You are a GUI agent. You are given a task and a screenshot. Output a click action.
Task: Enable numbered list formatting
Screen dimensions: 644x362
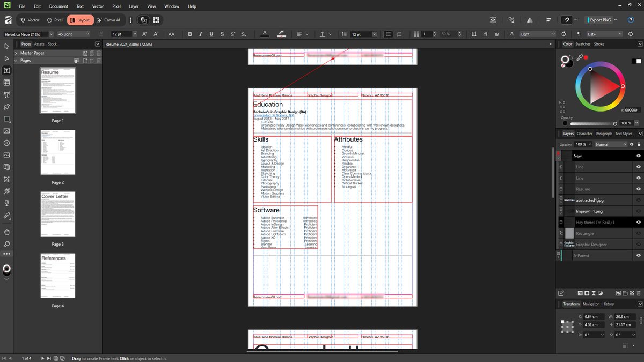[399, 34]
